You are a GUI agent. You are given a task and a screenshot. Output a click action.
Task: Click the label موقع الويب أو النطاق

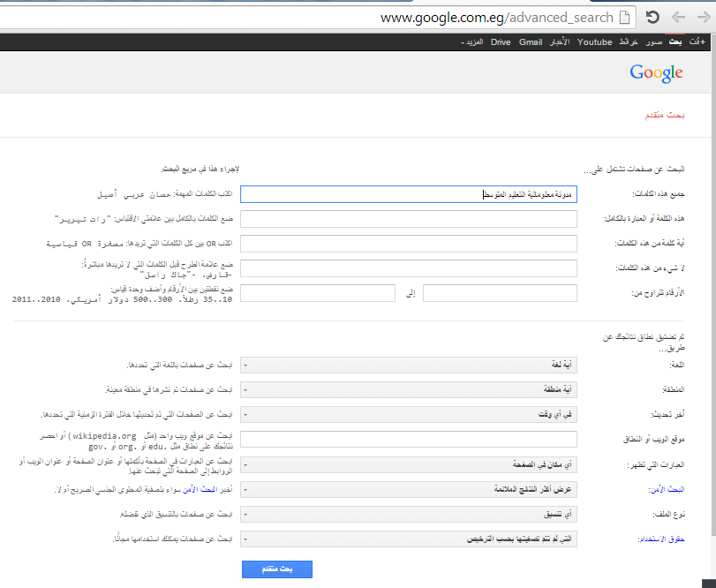coord(653,440)
